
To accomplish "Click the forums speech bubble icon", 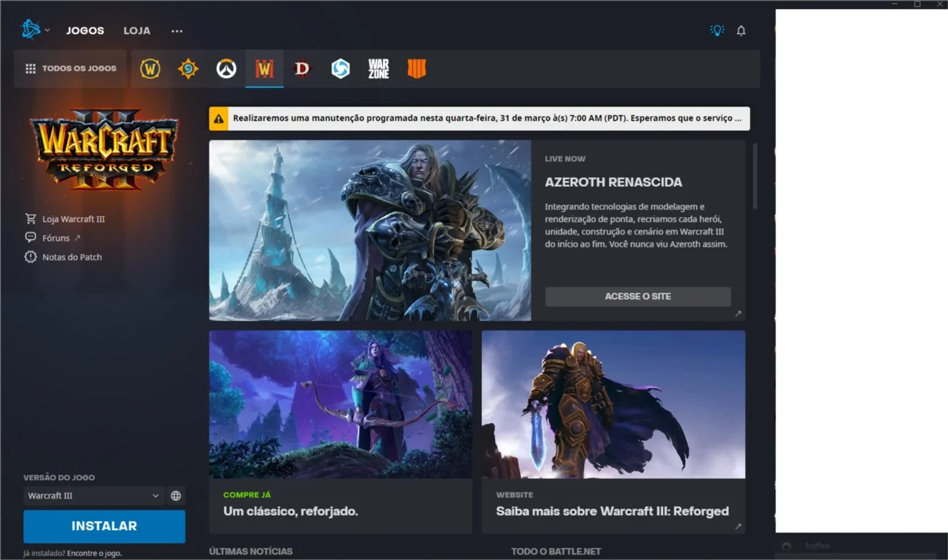I will tap(30, 237).
